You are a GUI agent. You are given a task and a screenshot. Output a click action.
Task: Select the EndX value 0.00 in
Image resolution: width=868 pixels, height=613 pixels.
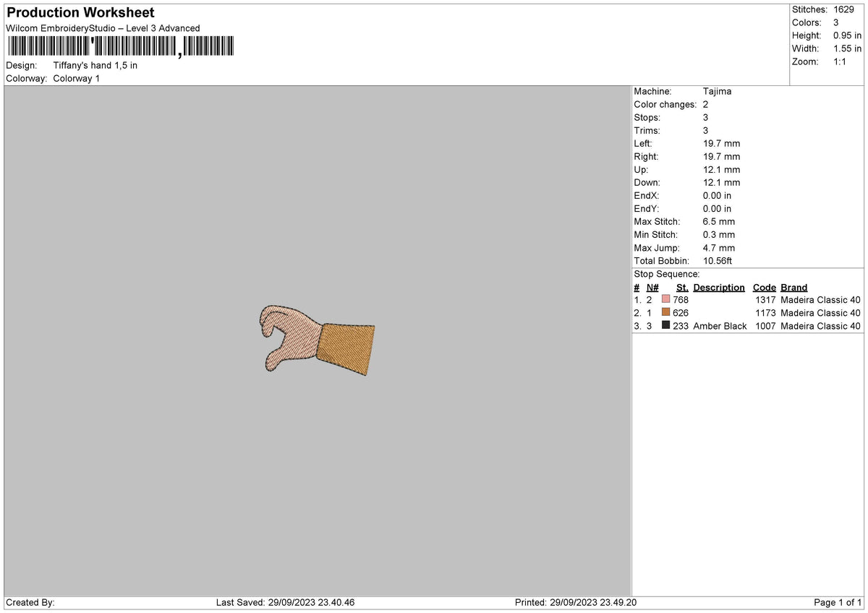[x=717, y=195]
